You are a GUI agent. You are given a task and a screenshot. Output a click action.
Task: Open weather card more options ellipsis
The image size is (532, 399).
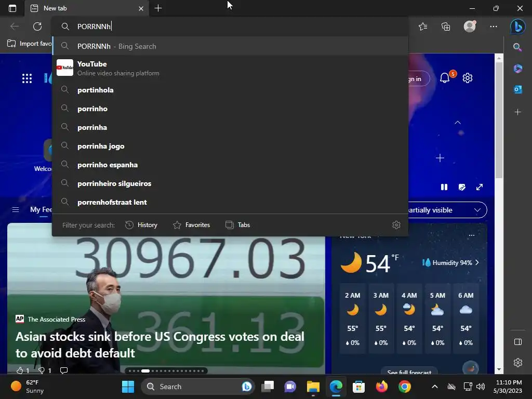[472, 235]
